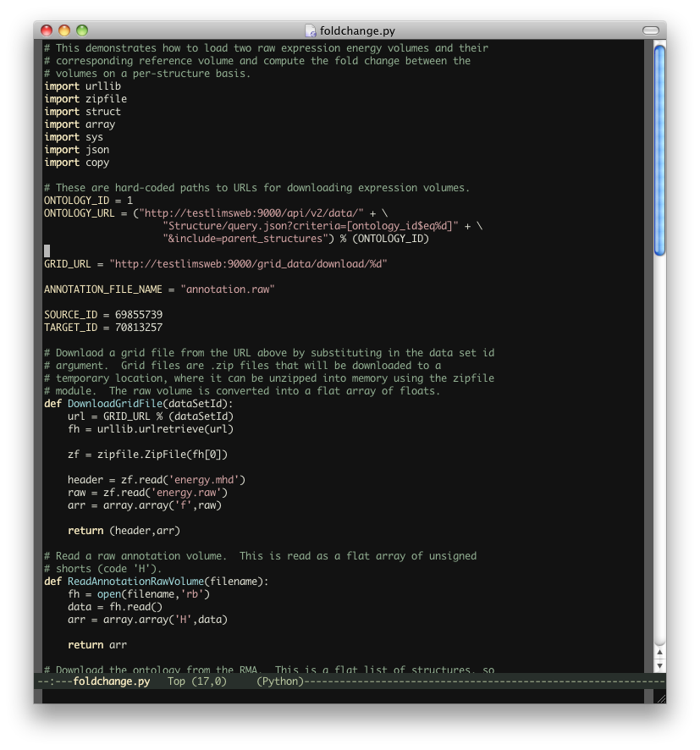Click the '&include=parent_structures' string
This screenshot has width=700, height=750.
pos(245,239)
